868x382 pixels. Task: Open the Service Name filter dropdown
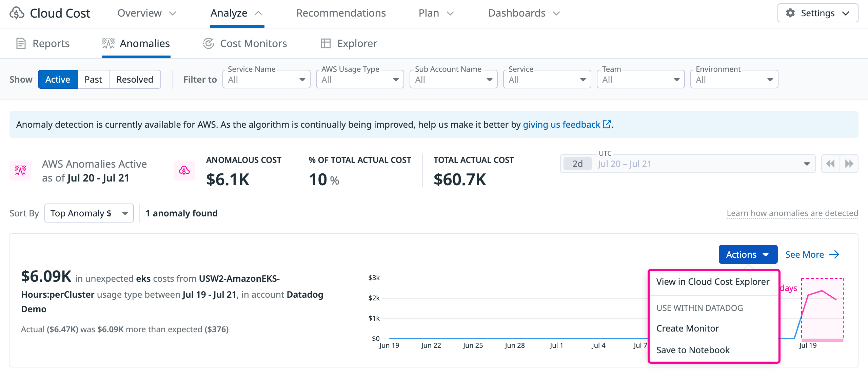(x=267, y=79)
